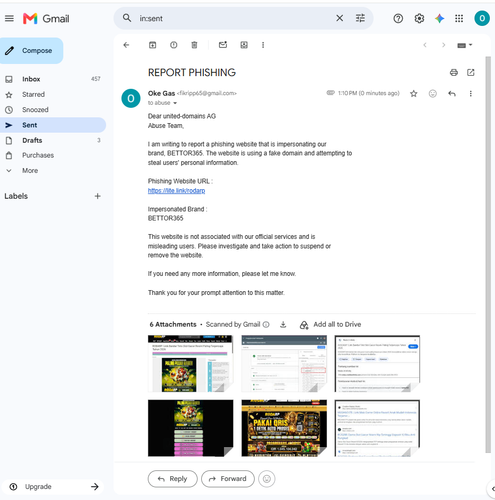This screenshot has width=495, height=500.
Task: Open first attachment webpage screenshot thumbnail
Action: [x=191, y=364]
